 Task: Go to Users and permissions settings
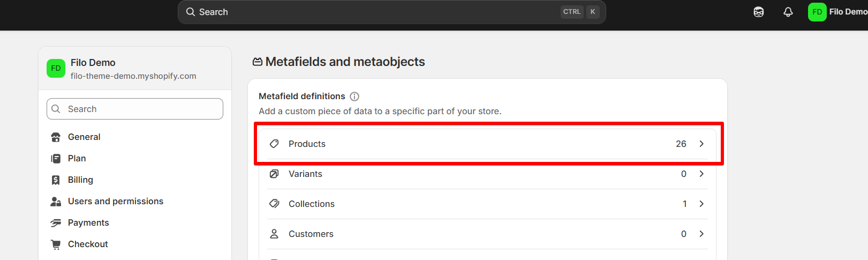pos(115,202)
